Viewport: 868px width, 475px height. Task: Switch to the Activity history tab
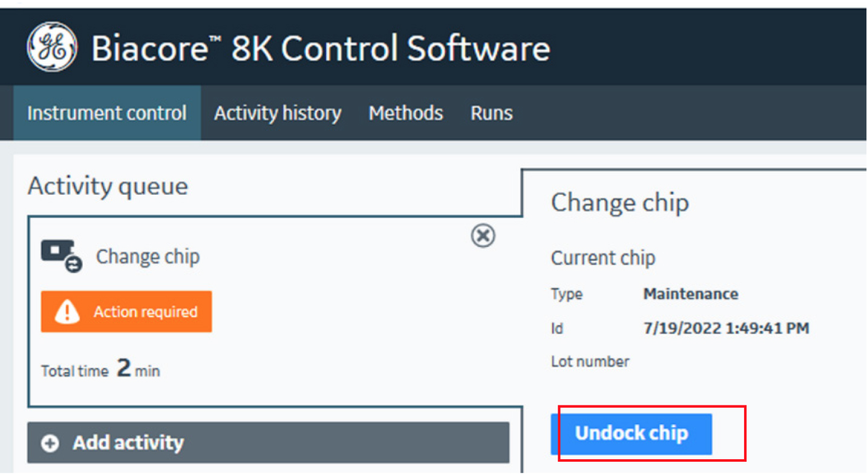[278, 113]
